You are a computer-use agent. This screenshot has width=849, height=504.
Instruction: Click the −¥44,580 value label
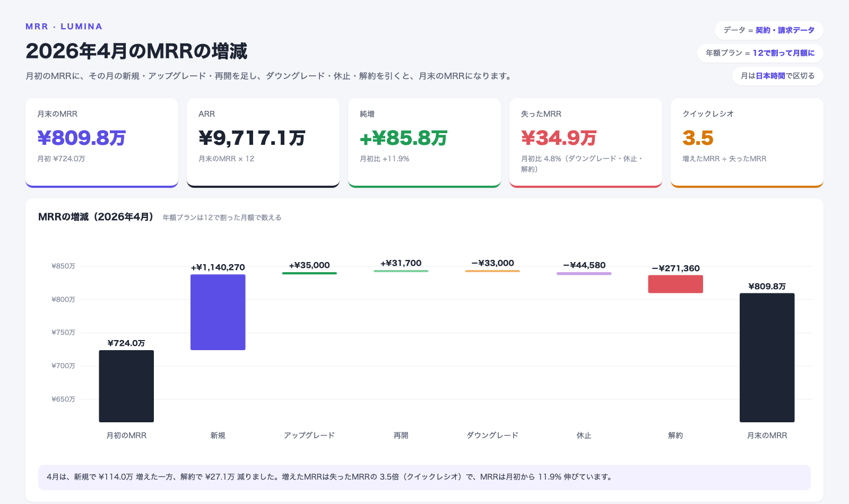pos(584,265)
